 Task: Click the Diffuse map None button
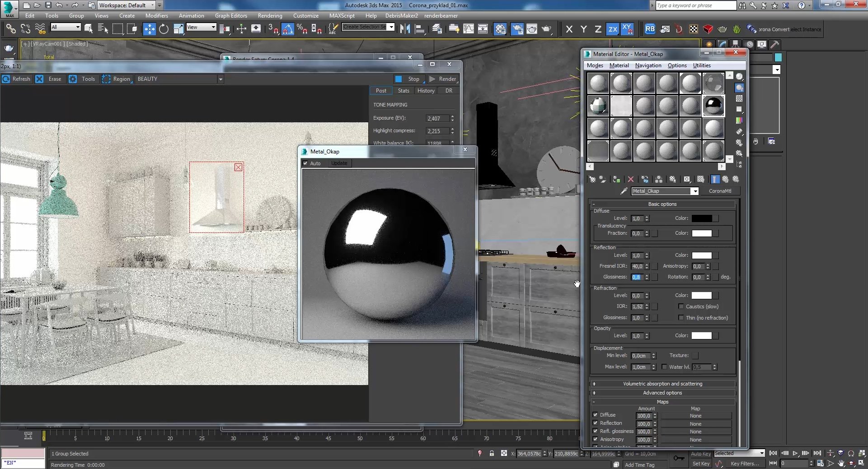[695, 416]
